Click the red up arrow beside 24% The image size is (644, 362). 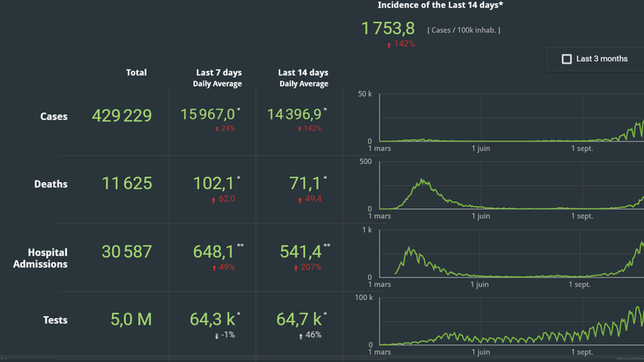pyautogui.click(x=217, y=129)
